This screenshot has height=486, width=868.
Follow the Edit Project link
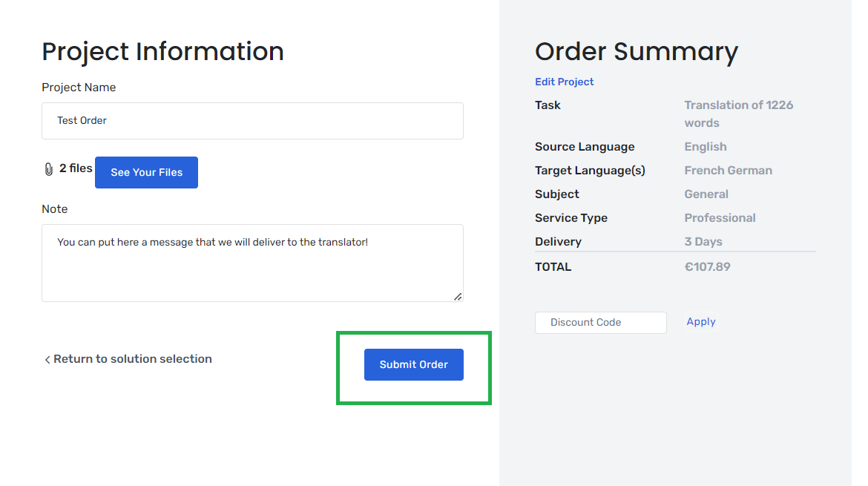coord(564,82)
